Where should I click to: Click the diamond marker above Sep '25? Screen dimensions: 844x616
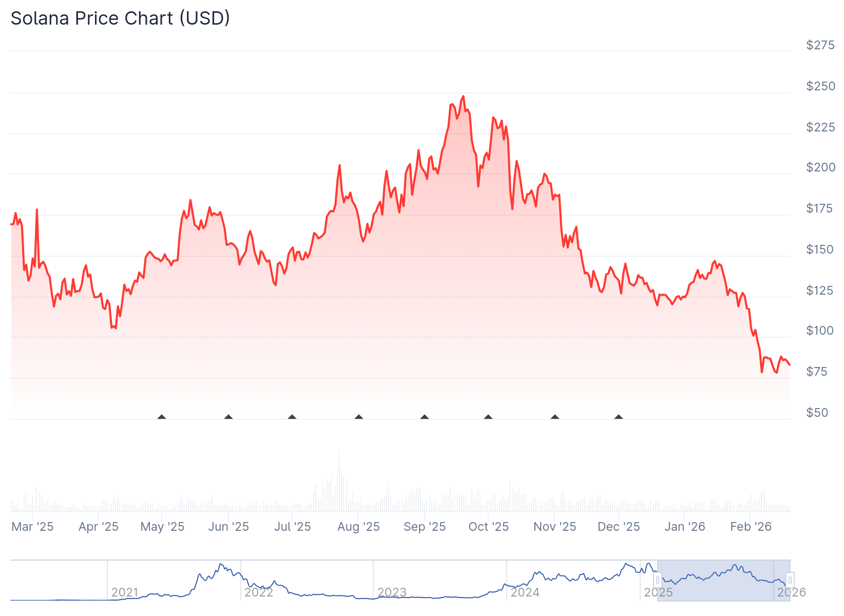(x=425, y=417)
